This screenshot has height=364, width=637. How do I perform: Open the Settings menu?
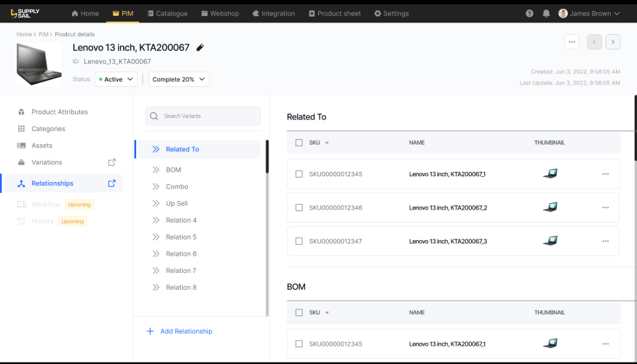pyautogui.click(x=392, y=13)
